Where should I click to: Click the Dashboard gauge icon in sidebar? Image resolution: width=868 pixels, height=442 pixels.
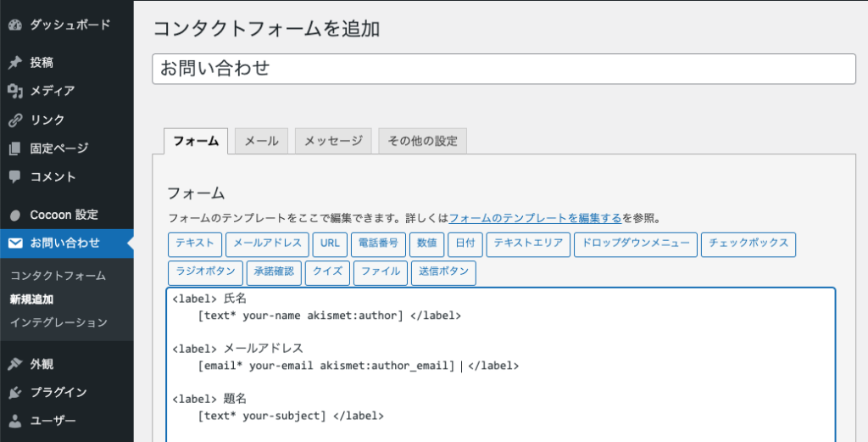pyautogui.click(x=15, y=25)
